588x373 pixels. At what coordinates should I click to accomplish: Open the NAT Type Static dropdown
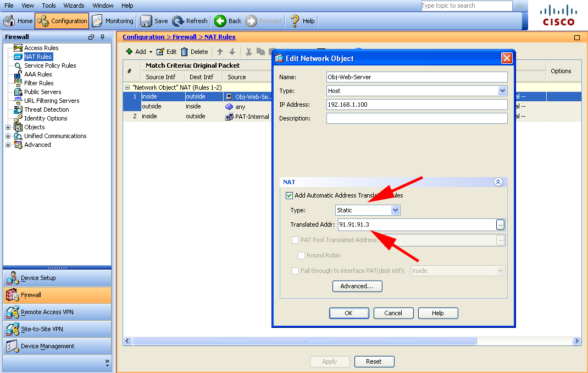click(395, 210)
